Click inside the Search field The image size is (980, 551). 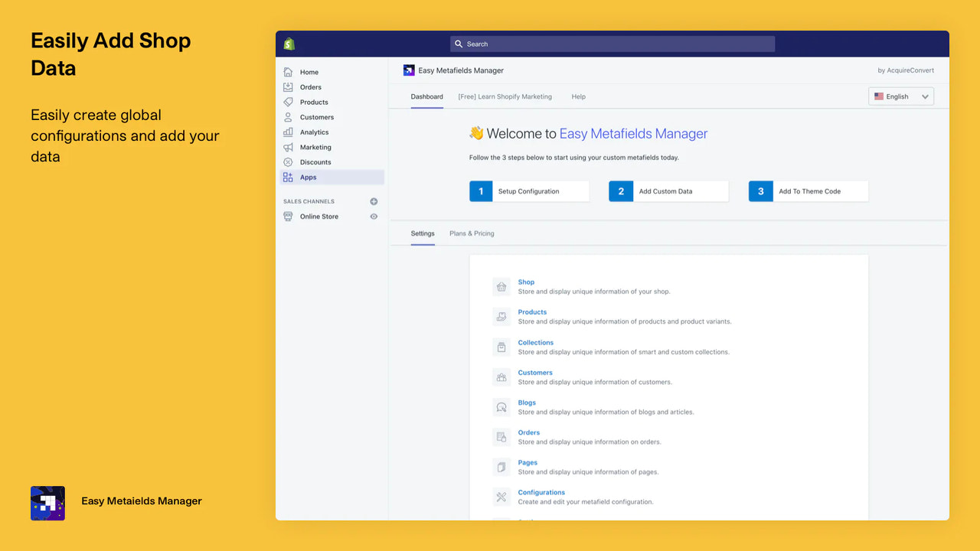click(611, 44)
